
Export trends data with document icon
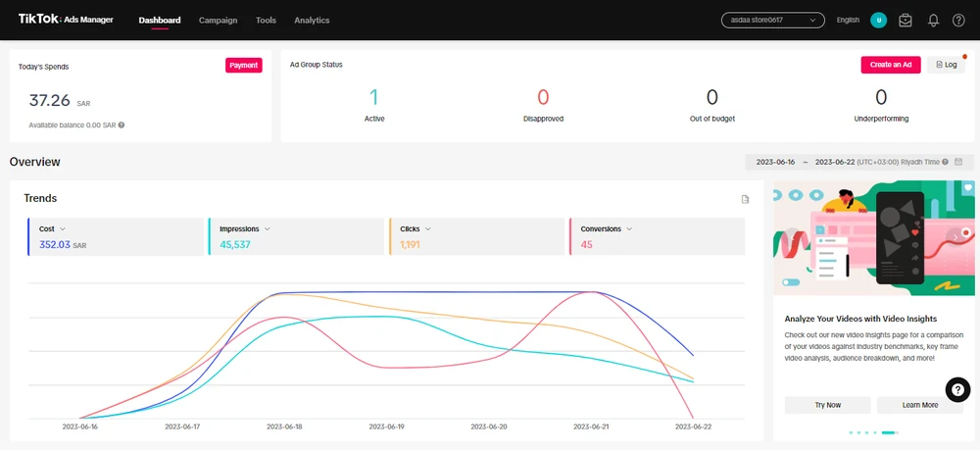coord(745,199)
